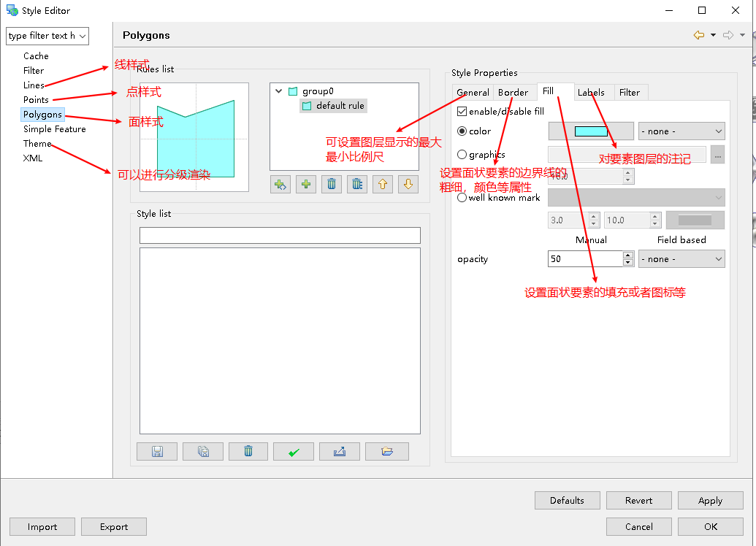Open the Simple Feature page
The image size is (756, 546).
(x=55, y=129)
